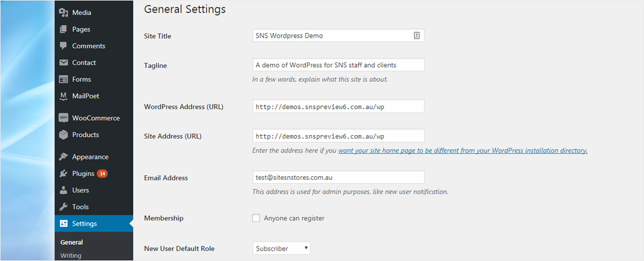Open the Settings menu item
The width and height of the screenshot is (644, 261).
(x=84, y=224)
